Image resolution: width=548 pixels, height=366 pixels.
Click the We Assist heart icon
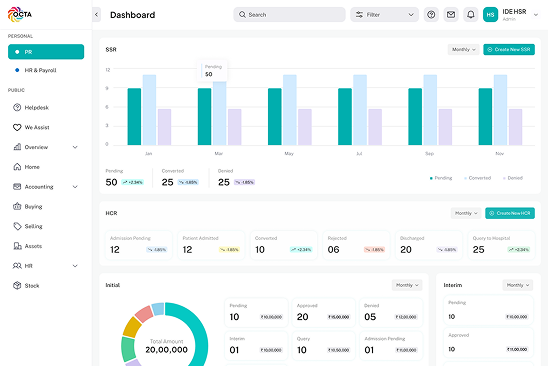[x=17, y=127]
